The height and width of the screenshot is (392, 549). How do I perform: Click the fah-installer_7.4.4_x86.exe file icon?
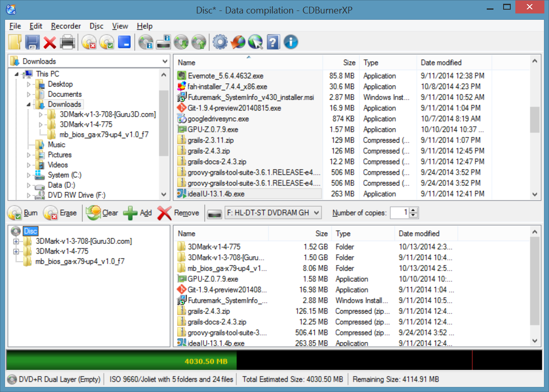(182, 87)
